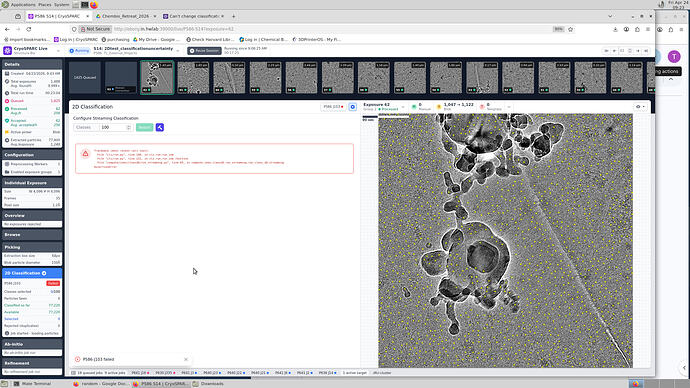Open the My Drive Google bookmark
This screenshot has width=690, height=388.
[x=156, y=40]
